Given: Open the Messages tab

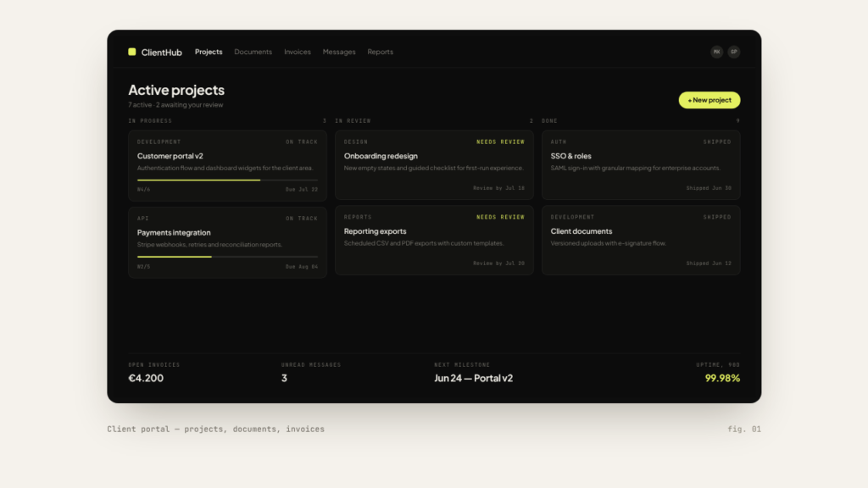Looking at the screenshot, I should 339,52.
